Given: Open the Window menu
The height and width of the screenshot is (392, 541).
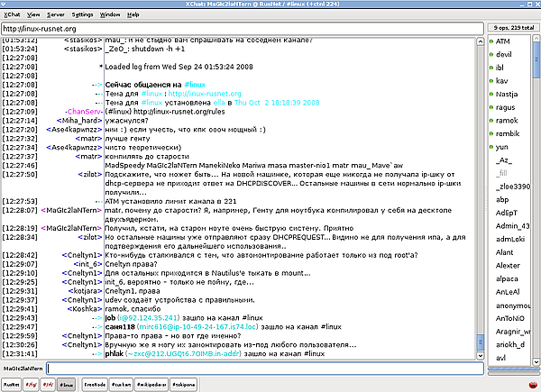Looking at the screenshot, I should 110,15.
